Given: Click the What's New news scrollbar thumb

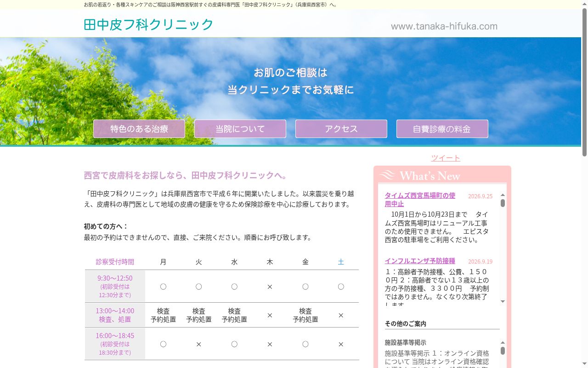Looking at the screenshot, I should point(503,203).
